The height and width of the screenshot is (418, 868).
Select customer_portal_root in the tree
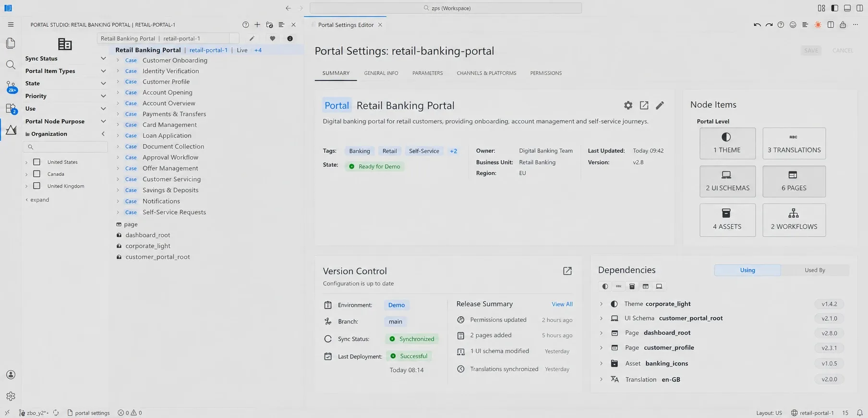[x=157, y=257]
